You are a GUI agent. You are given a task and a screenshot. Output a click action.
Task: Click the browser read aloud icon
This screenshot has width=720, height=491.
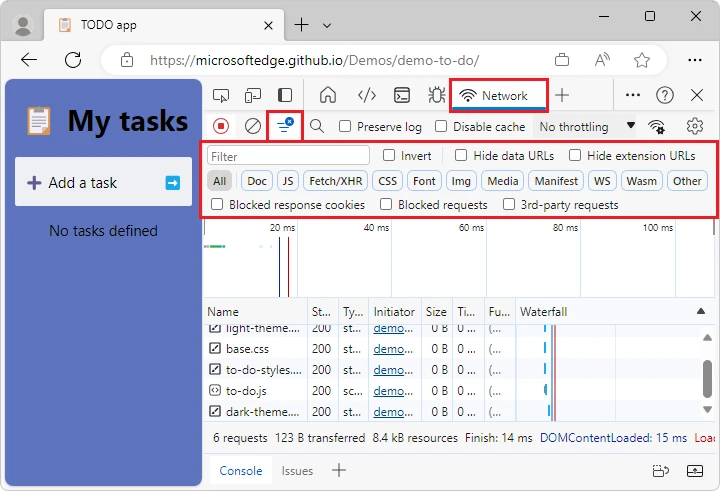(x=602, y=60)
